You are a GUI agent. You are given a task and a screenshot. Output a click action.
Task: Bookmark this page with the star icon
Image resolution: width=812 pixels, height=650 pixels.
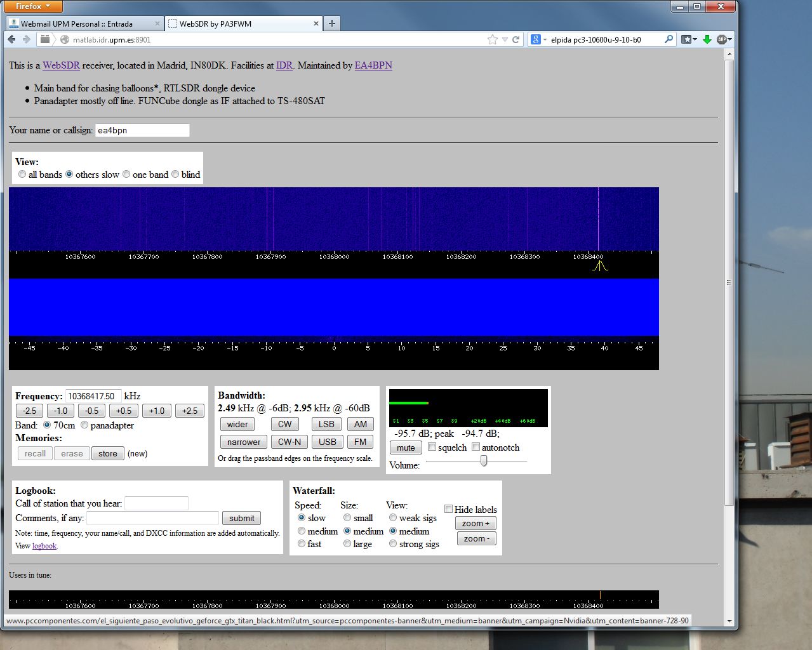[x=493, y=39]
